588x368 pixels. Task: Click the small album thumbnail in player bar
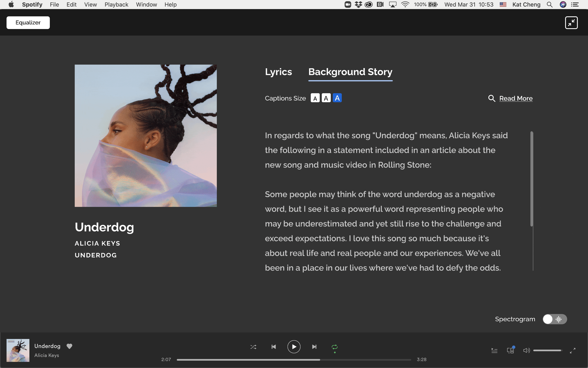(x=18, y=350)
